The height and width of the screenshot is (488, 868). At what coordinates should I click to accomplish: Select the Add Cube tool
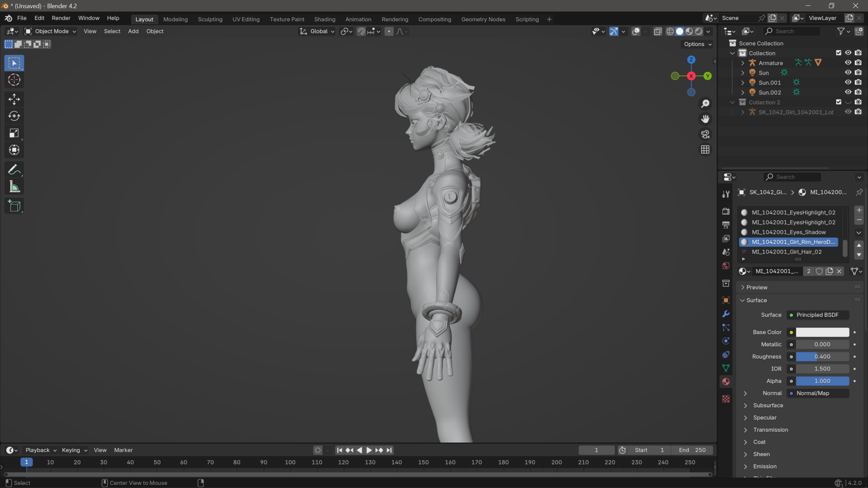tap(14, 206)
